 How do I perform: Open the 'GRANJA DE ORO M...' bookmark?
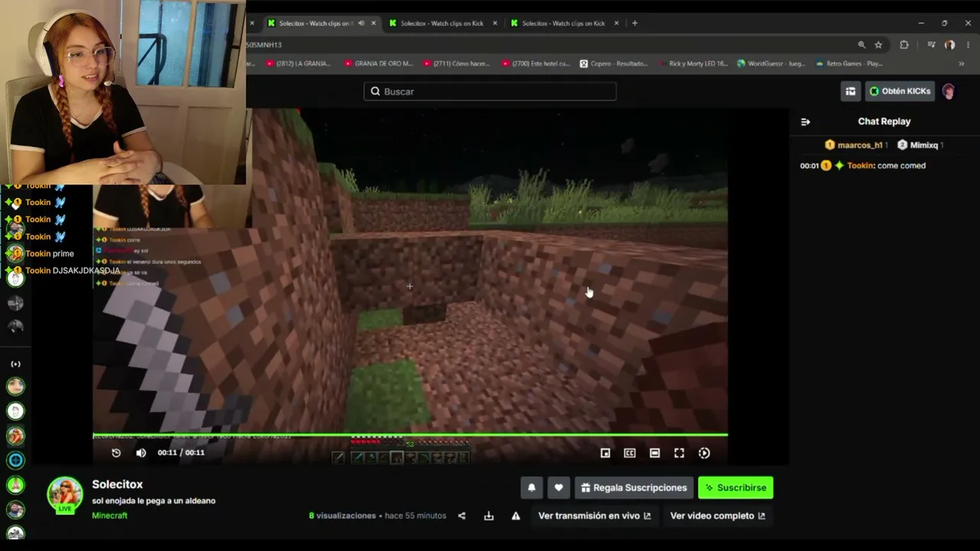[x=378, y=64]
